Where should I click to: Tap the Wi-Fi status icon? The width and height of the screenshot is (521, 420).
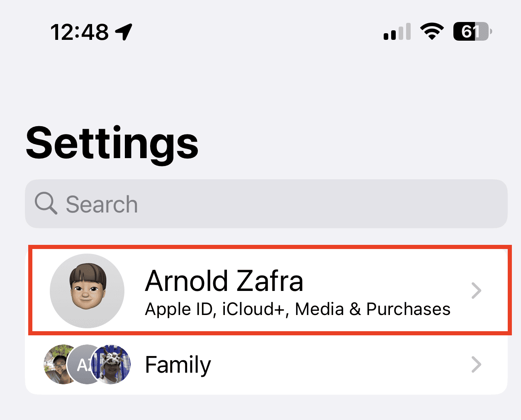point(432,32)
